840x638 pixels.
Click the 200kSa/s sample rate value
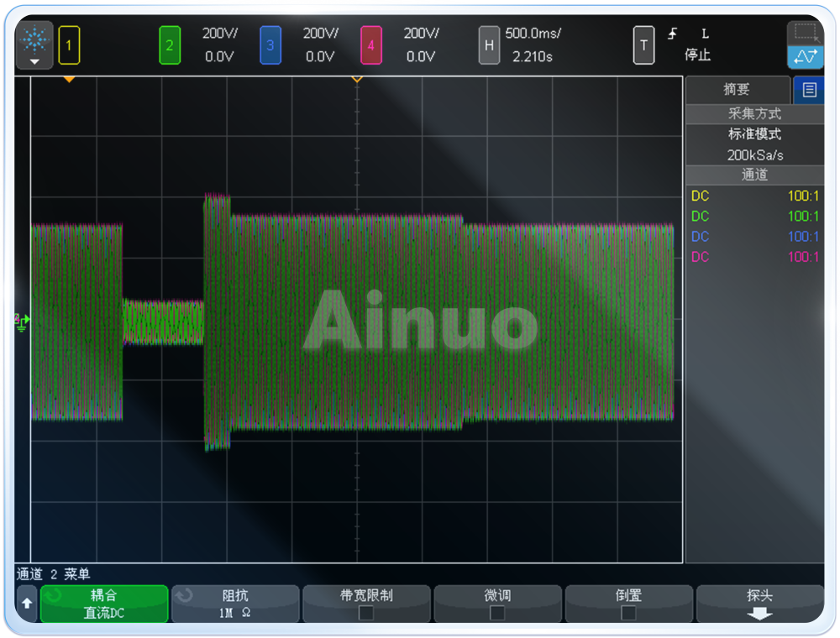point(755,155)
